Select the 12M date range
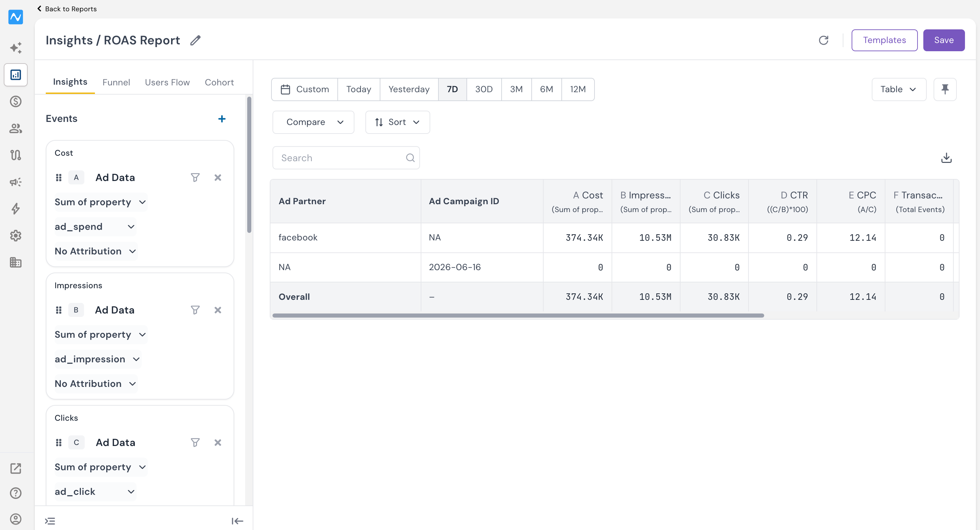This screenshot has height=530, width=980. point(578,89)
